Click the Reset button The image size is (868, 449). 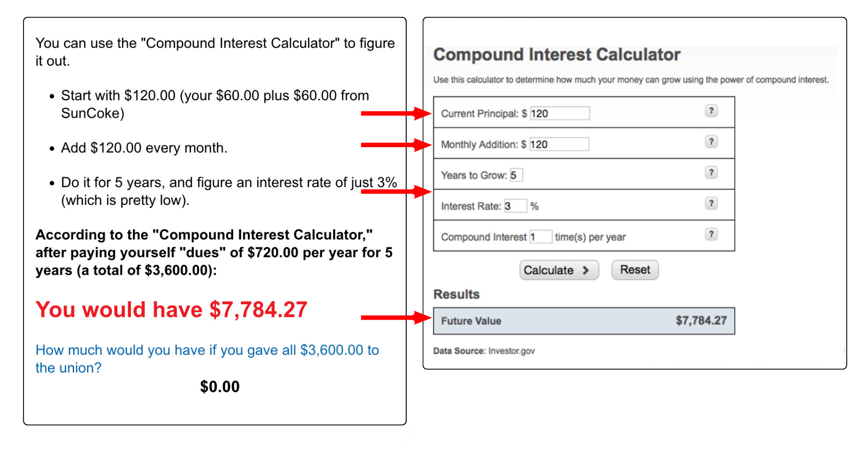tap(635, 270)
